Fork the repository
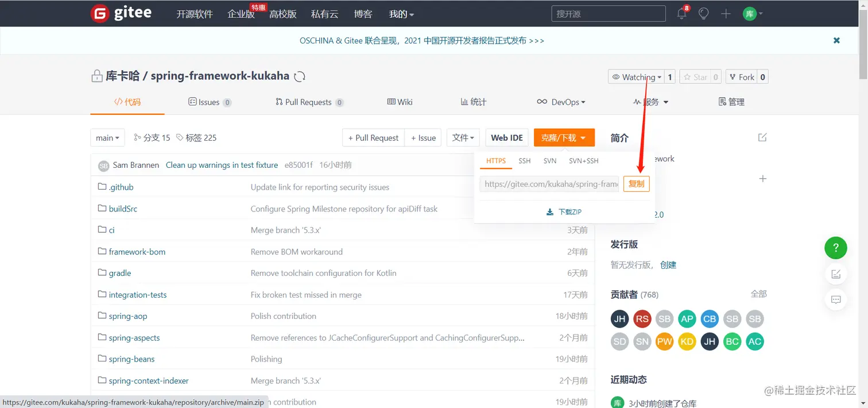868x408 pixels. tap(742, 77)
